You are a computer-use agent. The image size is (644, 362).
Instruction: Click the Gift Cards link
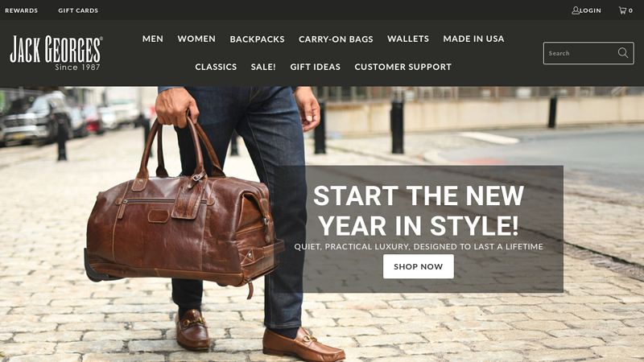point(78,10)
